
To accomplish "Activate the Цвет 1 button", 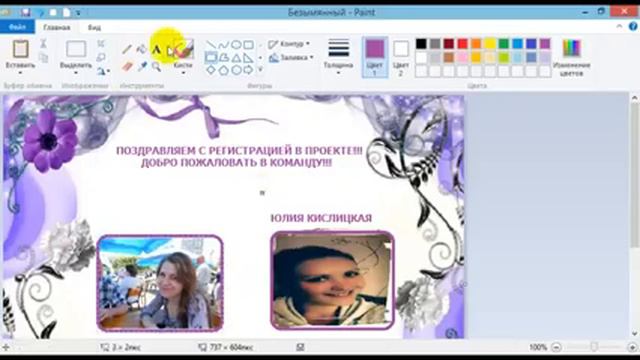I will tap(375, 57).
